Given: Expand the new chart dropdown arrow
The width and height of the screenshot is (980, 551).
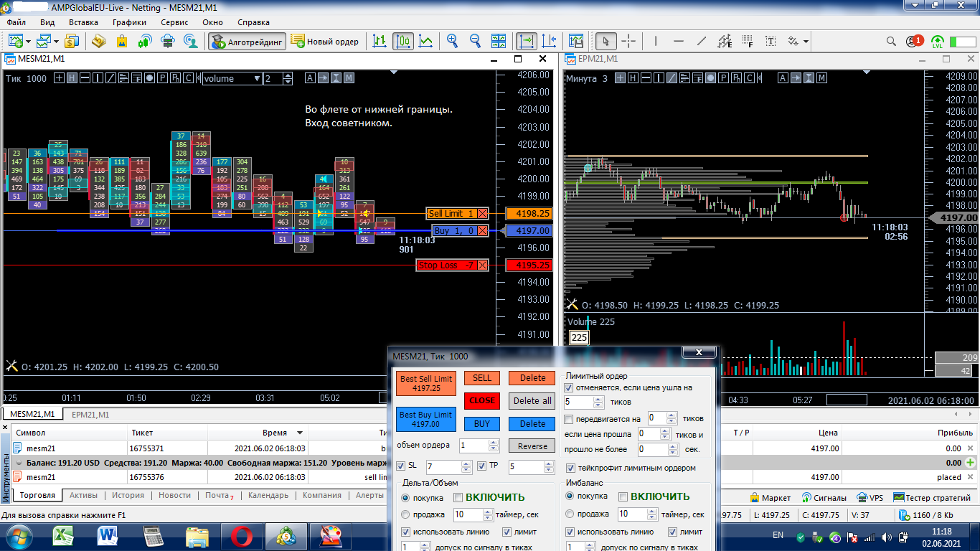Looking at the screenshot, I should coord(27,42).
